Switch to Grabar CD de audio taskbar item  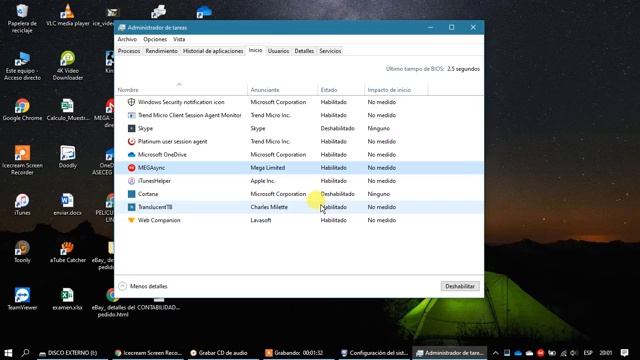(x=223, y=353)
